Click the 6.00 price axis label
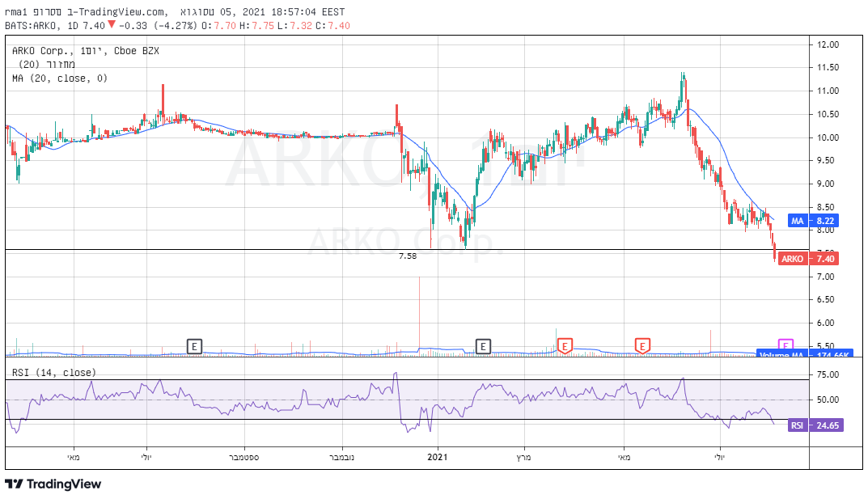 click(x=826, y=323)
